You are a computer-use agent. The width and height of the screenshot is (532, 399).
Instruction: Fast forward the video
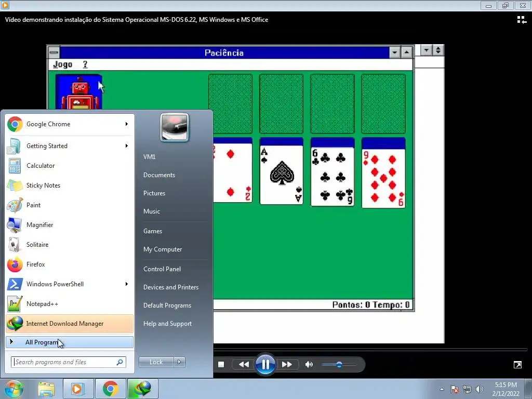click(x=287, y=364)
